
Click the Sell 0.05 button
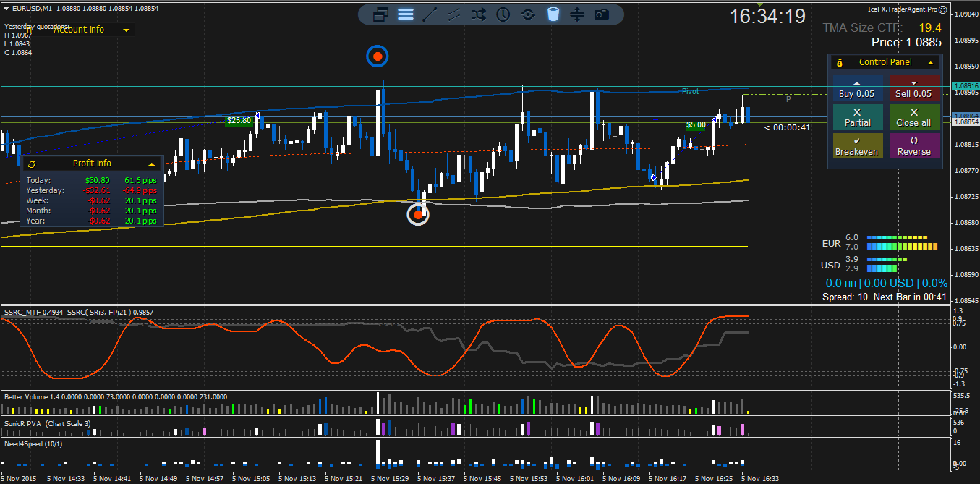[914, 88]
